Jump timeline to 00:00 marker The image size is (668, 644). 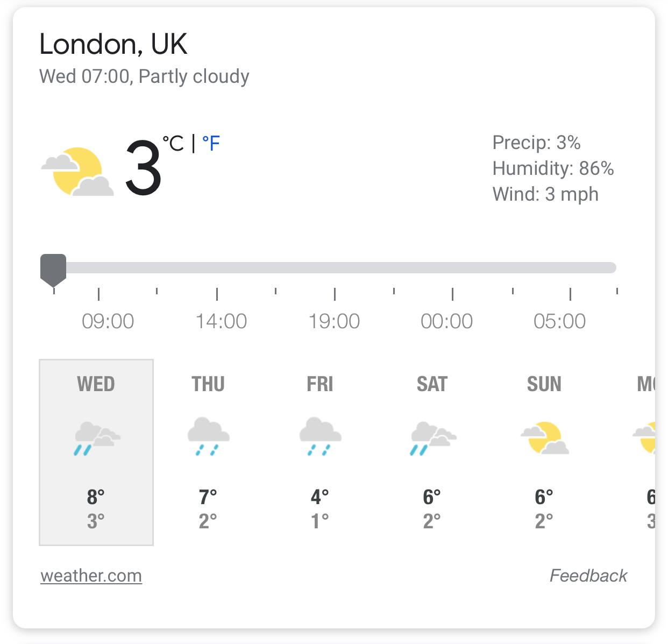click(x=452, y=267)
